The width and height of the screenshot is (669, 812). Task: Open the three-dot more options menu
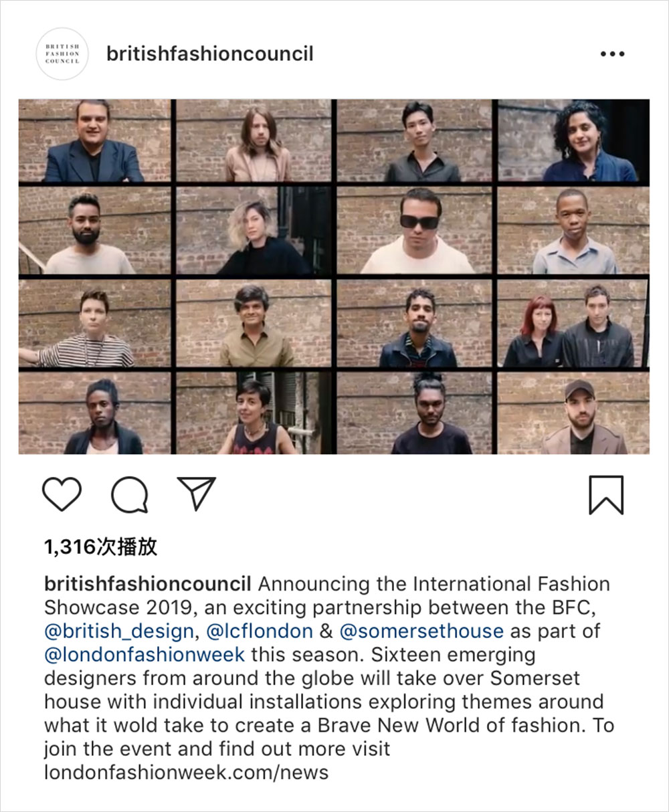[612, 54]
